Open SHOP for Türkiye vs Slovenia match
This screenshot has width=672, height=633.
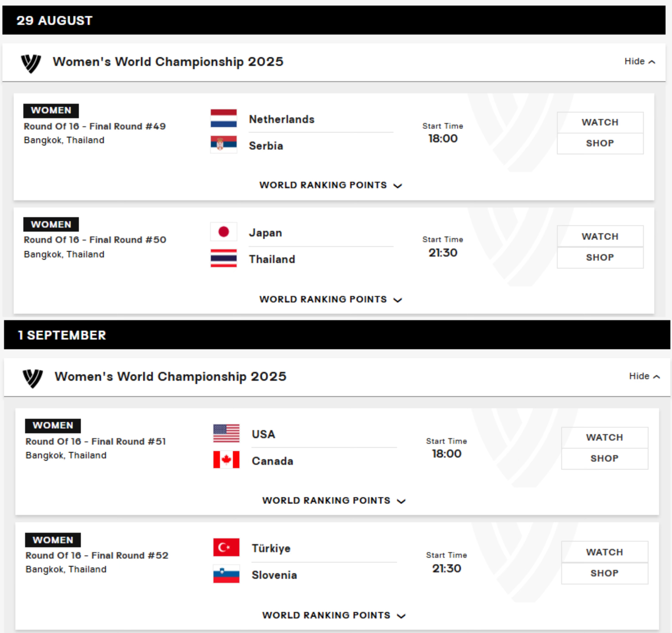click(604, 573)
